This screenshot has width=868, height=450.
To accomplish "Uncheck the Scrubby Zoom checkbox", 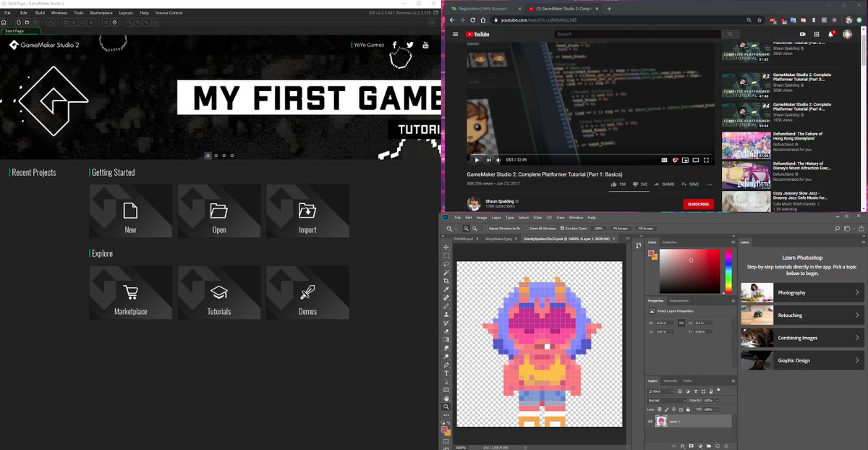I will 562,228.
